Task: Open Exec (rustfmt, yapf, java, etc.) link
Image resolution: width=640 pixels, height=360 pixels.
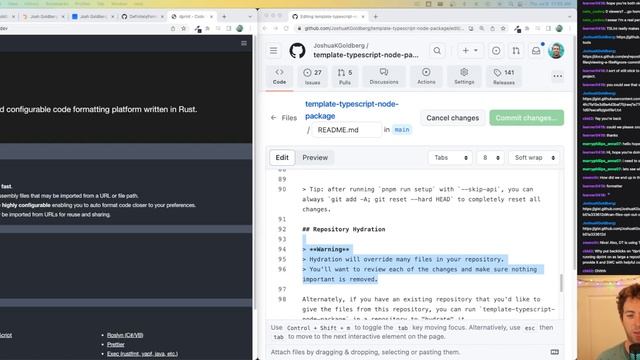Action: pos(142,354)
